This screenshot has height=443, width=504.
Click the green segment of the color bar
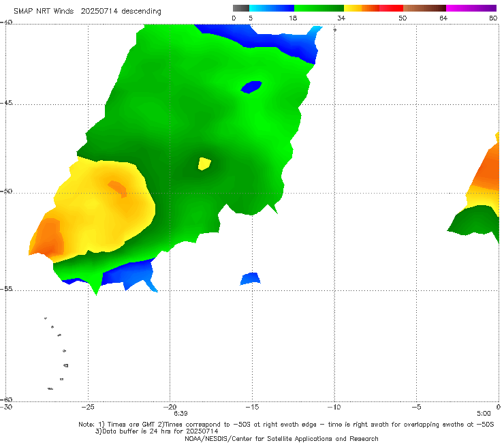pyautogui.click(x=319, y=8)
